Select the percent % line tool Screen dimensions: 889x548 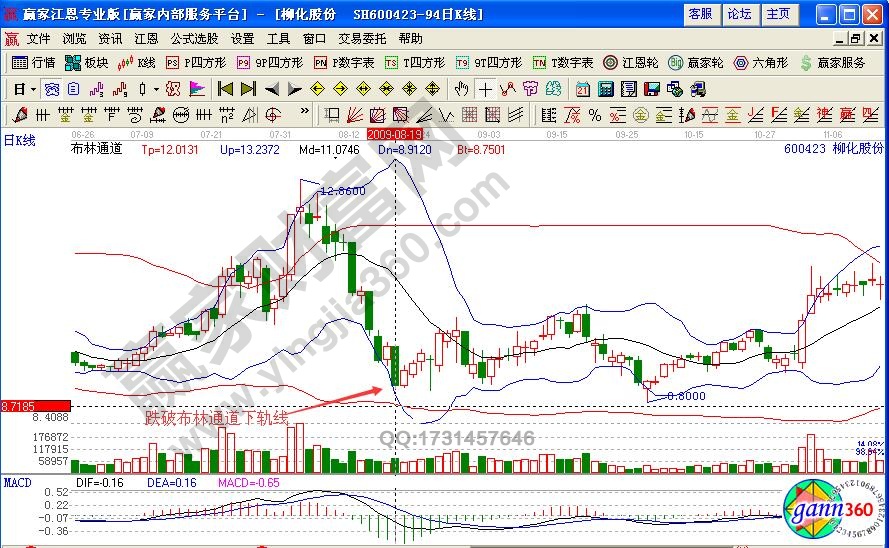click(x=593, y=114)
